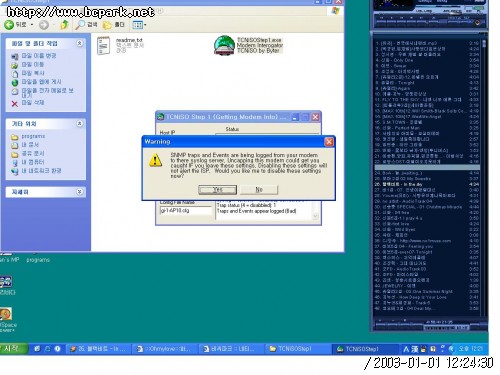This screenshot has width=500, height=375.
Task: Open My Documents link in Other Places
Action: click(x=30, y=145)
